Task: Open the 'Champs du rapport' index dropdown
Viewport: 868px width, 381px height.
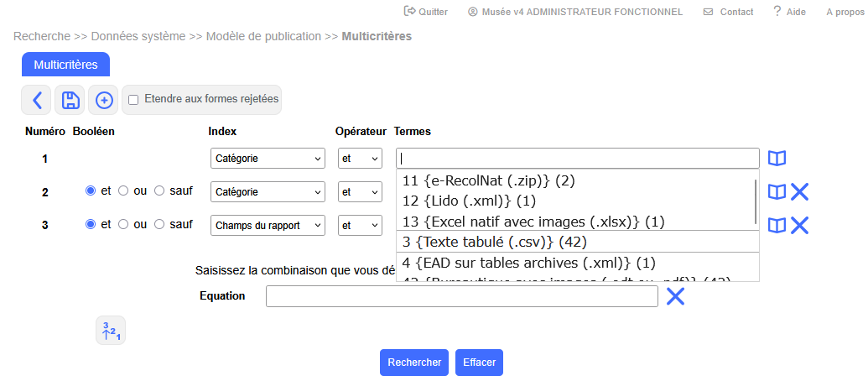Action: 267,226
